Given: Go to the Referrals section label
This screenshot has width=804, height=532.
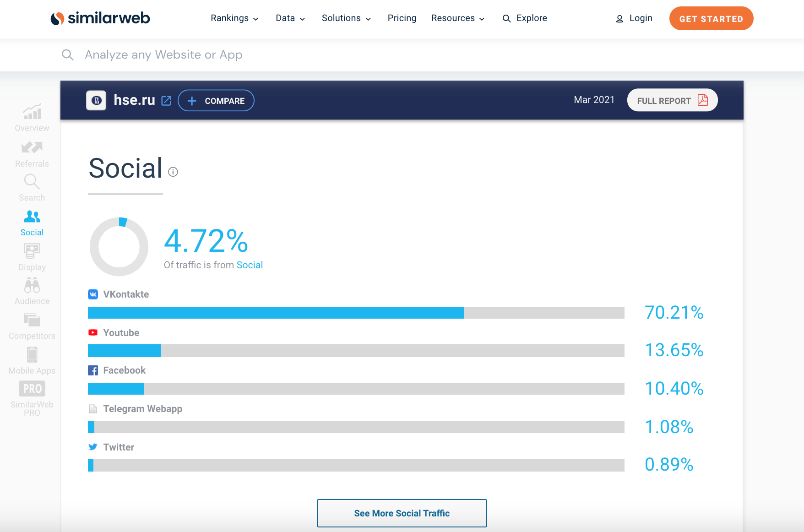Looking at the screenshot, I should coord(32,164).
